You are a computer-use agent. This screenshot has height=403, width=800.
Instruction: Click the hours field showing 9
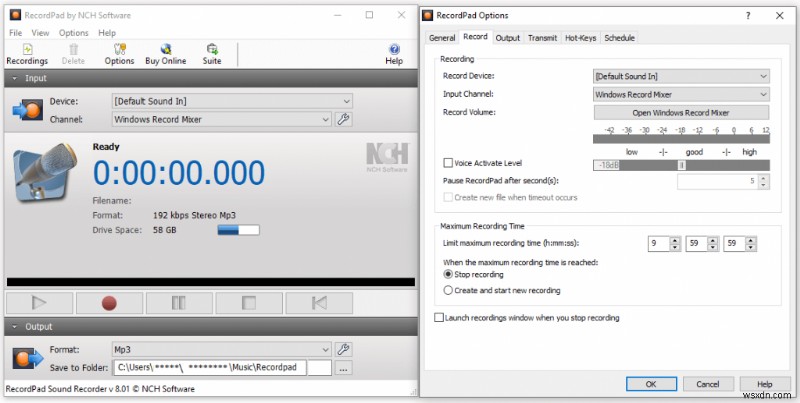pyautogui.click(x=659, y=244)
